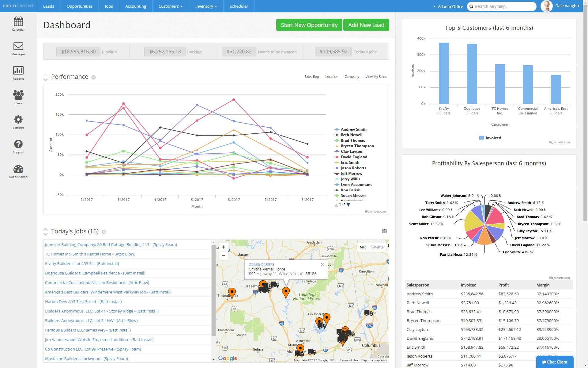Image resolution: width=588 pixels, height=368 pixels.
Task: Go to Users in the sidebar
Action: pyautogui.click(x=18, y=97)
